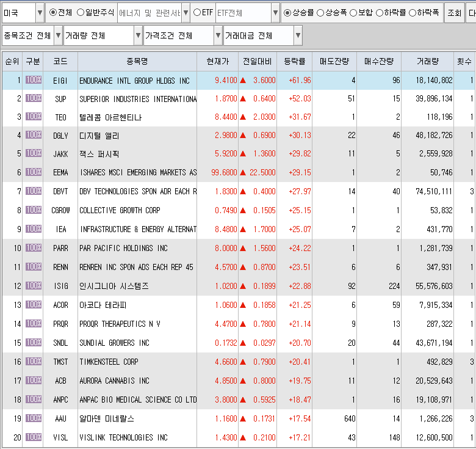This screenshot has width=476, height=449.
Task: Click the 전일대비 column header
Action: 258,61
